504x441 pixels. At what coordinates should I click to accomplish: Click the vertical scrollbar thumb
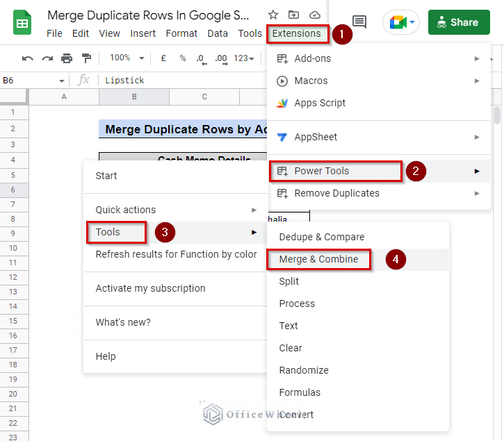497,115
